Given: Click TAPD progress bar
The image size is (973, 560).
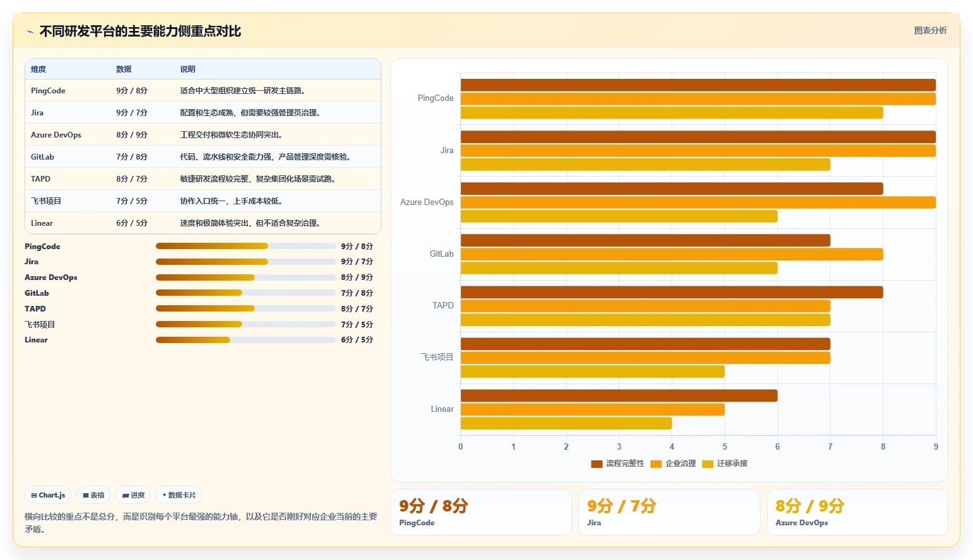Looking at the screenshot, I should pyautogui.click(x=246, y=308).
